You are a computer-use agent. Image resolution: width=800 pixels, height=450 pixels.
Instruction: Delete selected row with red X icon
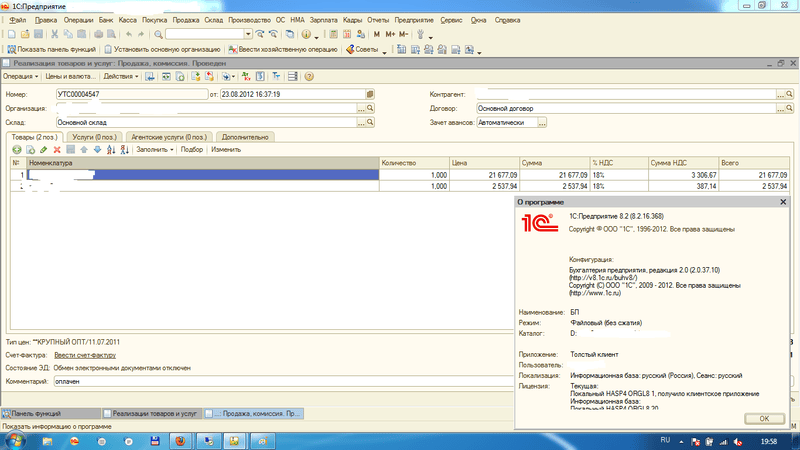coord(57,149)
